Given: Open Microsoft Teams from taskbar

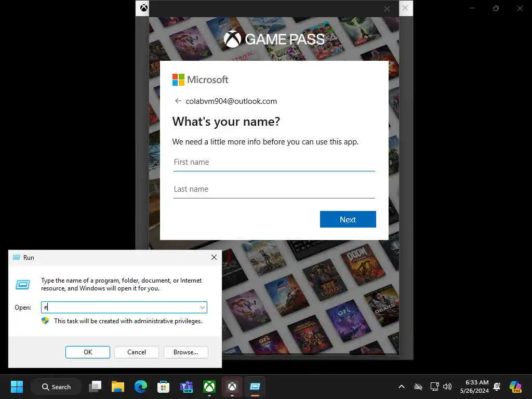Looking at the screenshot, I should (x=187, y=387).
